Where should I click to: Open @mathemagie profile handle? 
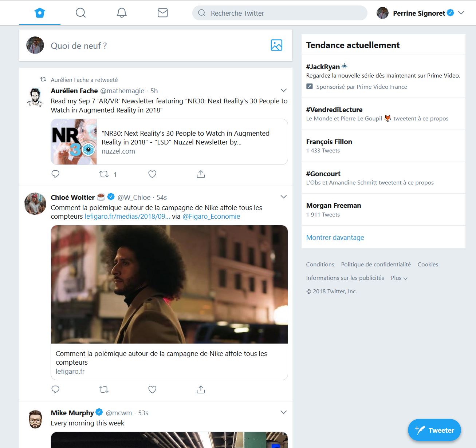122,91
